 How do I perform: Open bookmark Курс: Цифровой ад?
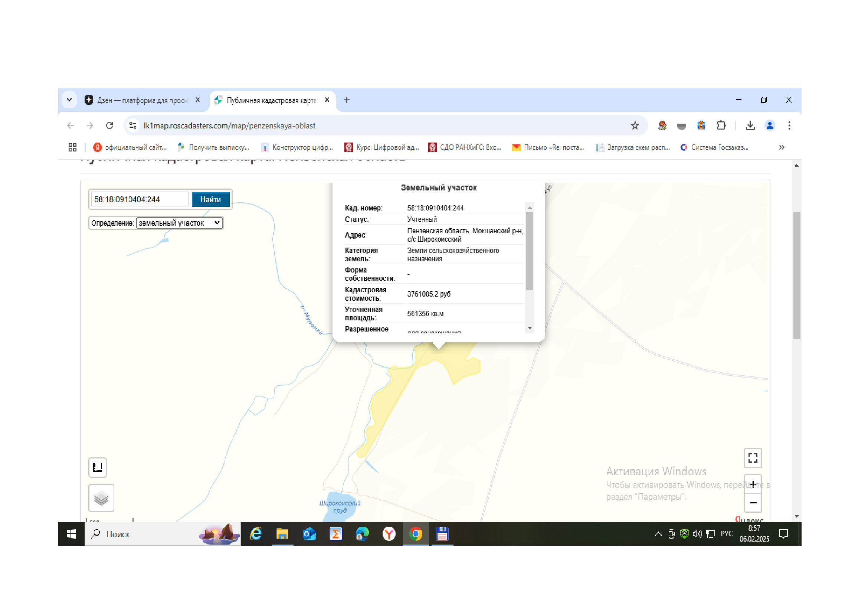tap(382, 147)
